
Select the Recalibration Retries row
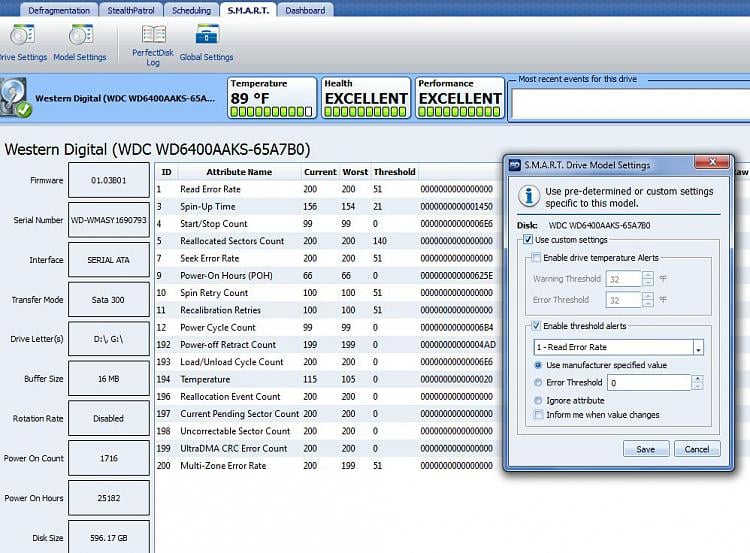tap(328, 310)
